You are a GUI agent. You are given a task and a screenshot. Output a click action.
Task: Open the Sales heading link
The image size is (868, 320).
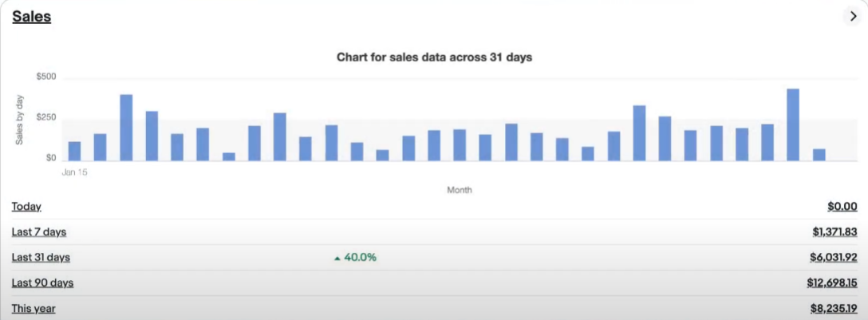point(32,17)
